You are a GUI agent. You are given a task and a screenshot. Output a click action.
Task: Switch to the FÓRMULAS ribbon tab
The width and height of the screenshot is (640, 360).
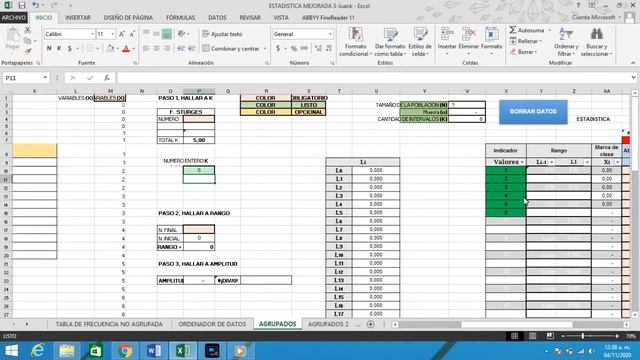(x=180, y=18)
